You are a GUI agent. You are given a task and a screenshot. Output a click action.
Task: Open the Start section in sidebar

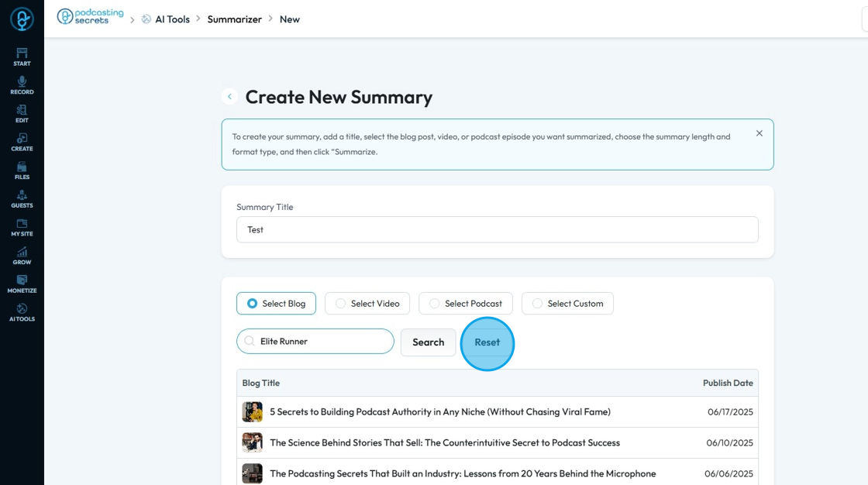pos(22,57)
